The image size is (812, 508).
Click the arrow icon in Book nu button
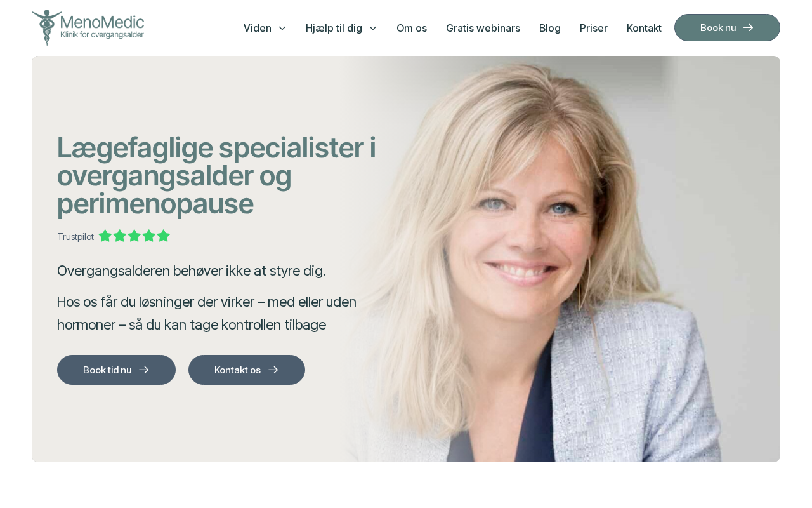[749, 27]
